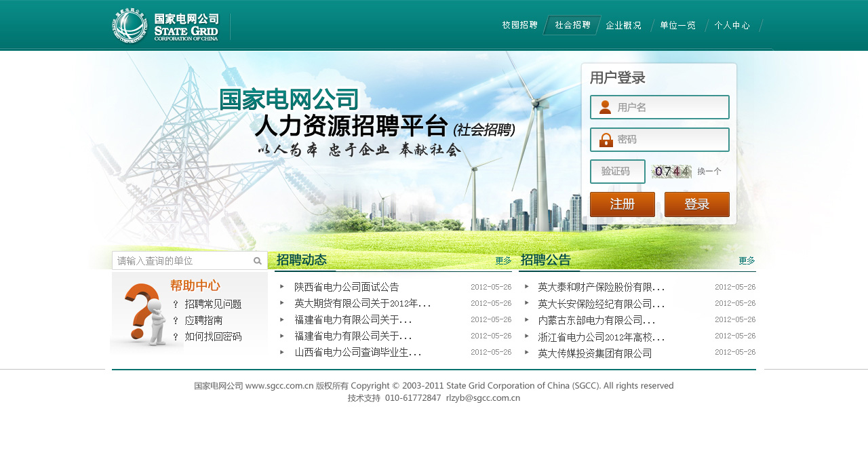The image size is (868, 451).
Task: Select the 社会招聘 navigation tab
Action: click(x=572, y=25)
